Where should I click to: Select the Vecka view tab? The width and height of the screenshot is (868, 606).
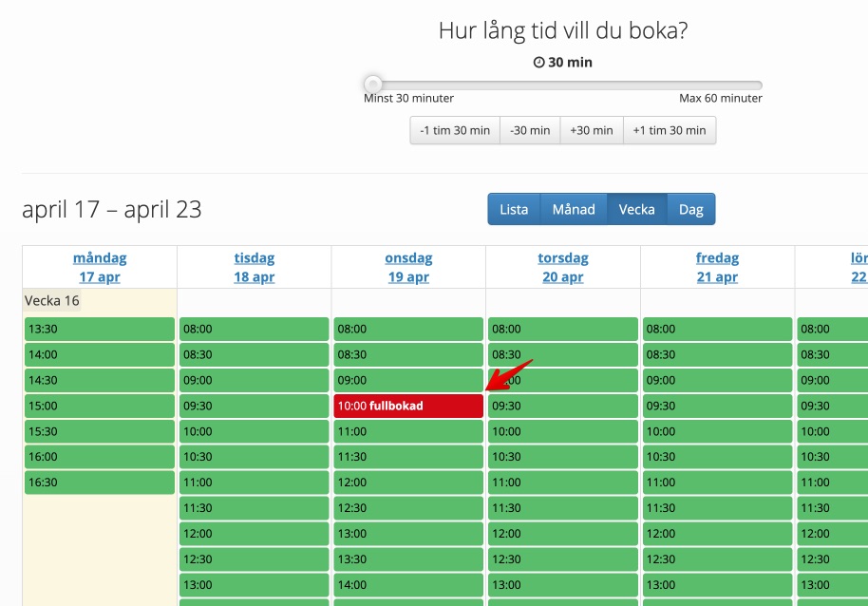(636, 209)
